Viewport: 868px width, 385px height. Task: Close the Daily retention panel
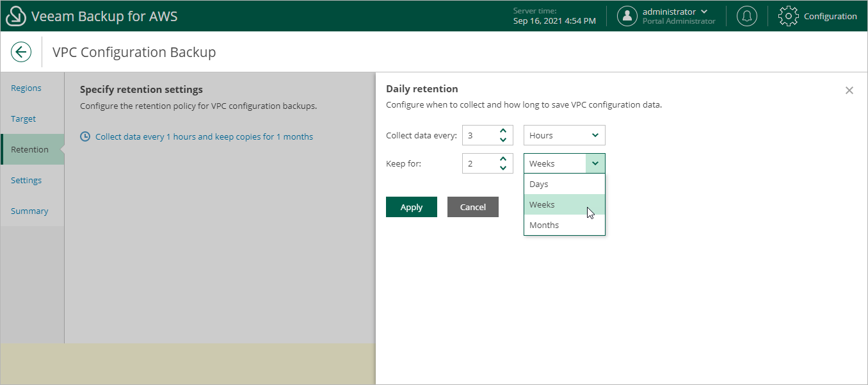coord(849,90)
